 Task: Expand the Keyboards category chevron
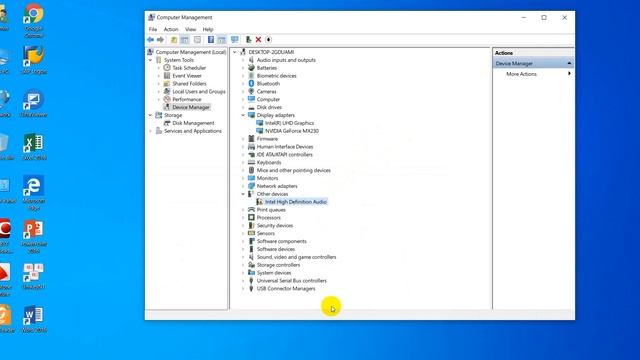tap(243, 162)
